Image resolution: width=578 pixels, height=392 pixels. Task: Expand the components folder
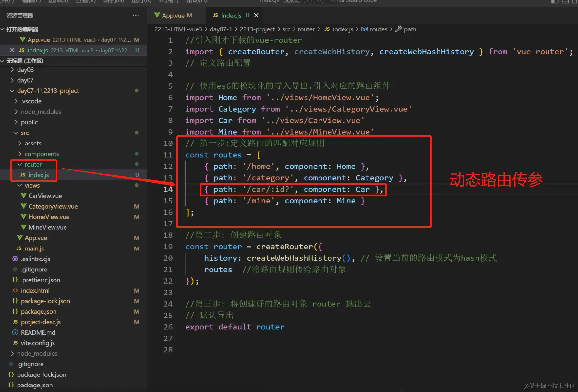20,154
